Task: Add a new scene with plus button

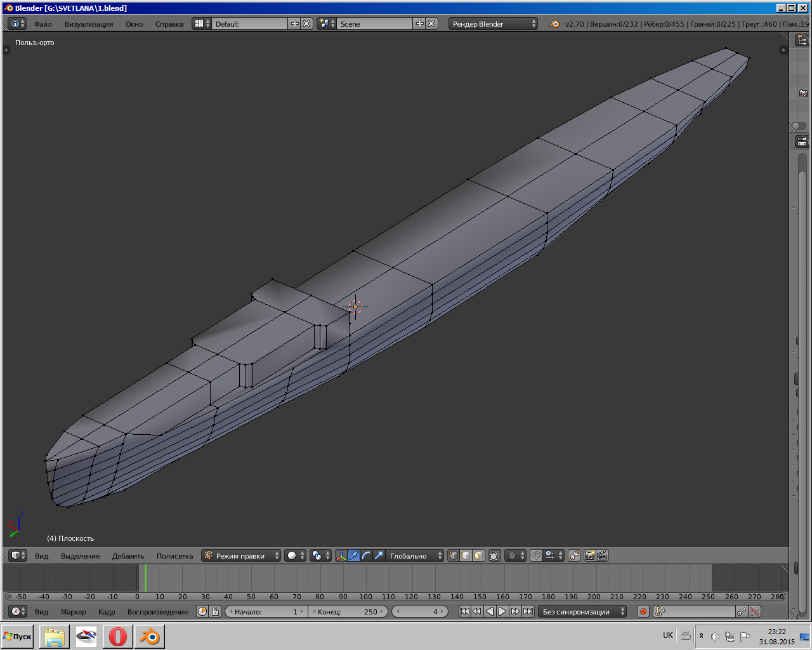Action: click(420, 23)
